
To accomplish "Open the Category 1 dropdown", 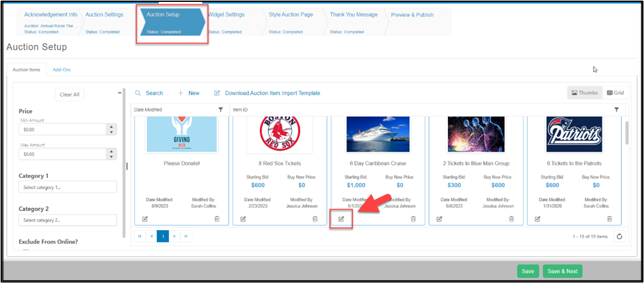I will click(x=68, y=187).
